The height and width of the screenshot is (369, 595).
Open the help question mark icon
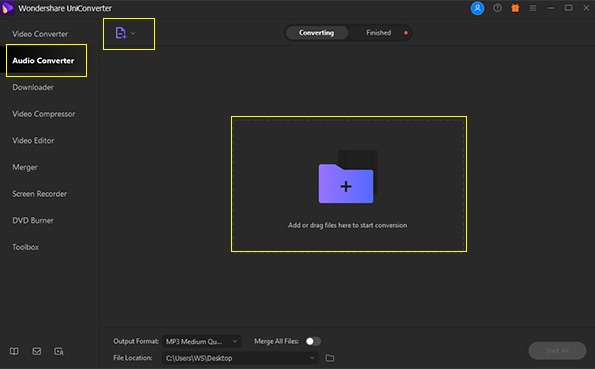[497, 8]
